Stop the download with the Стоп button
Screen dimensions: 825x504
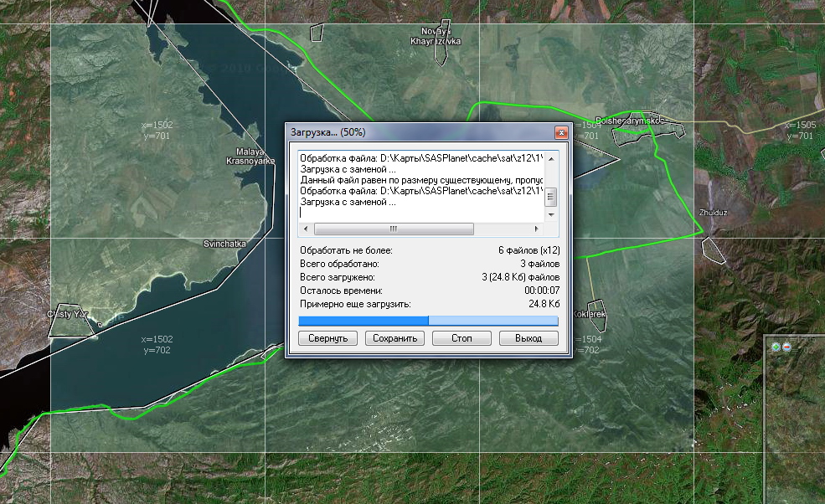[461, 338]
